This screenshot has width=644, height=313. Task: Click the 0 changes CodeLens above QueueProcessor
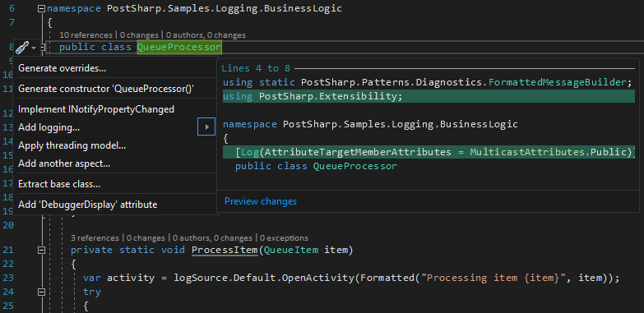coord(139,35)
